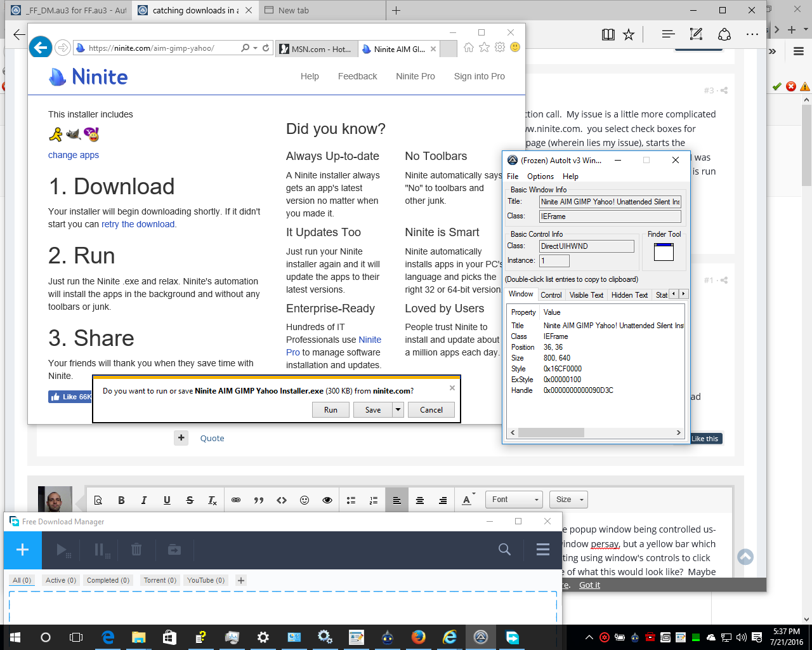
Task: Center align text in editor
Action: pyautogui.click(x=419, y=500)
